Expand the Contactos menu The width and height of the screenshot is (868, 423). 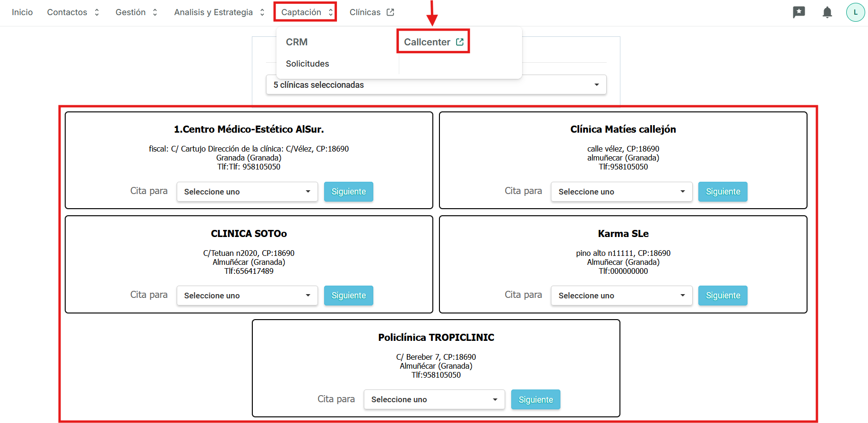coord(73,12)
